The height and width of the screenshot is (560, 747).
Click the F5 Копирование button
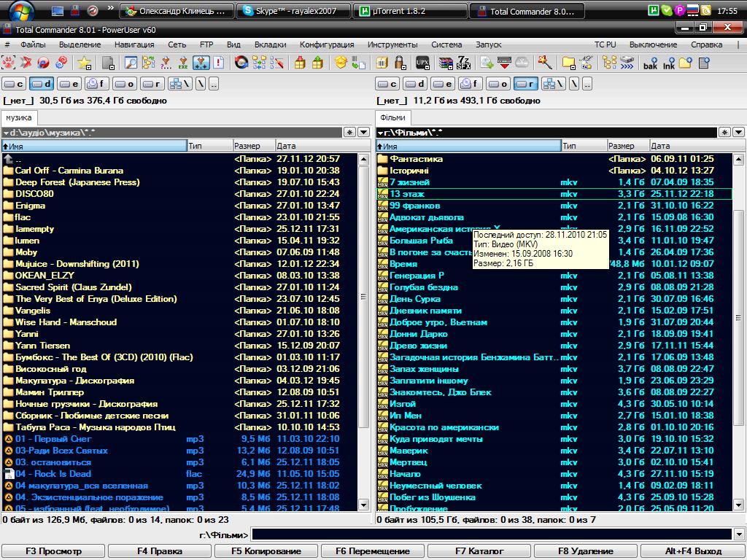pyautogui.click(x=266, y=551)
